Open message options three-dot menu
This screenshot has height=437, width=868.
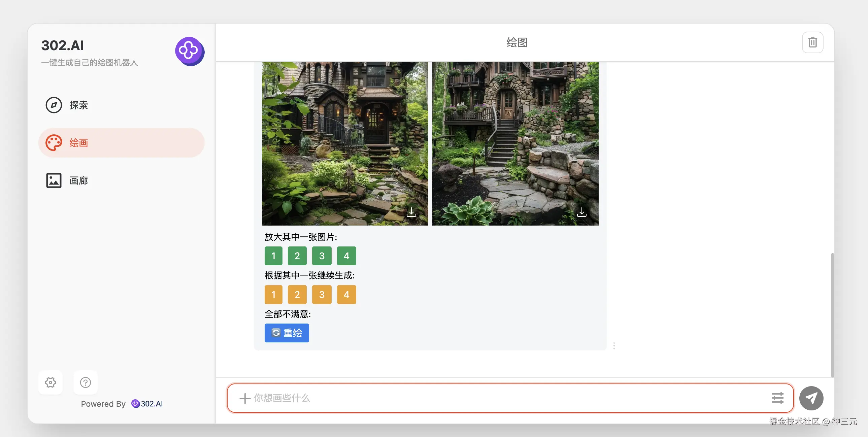point(614,346)
